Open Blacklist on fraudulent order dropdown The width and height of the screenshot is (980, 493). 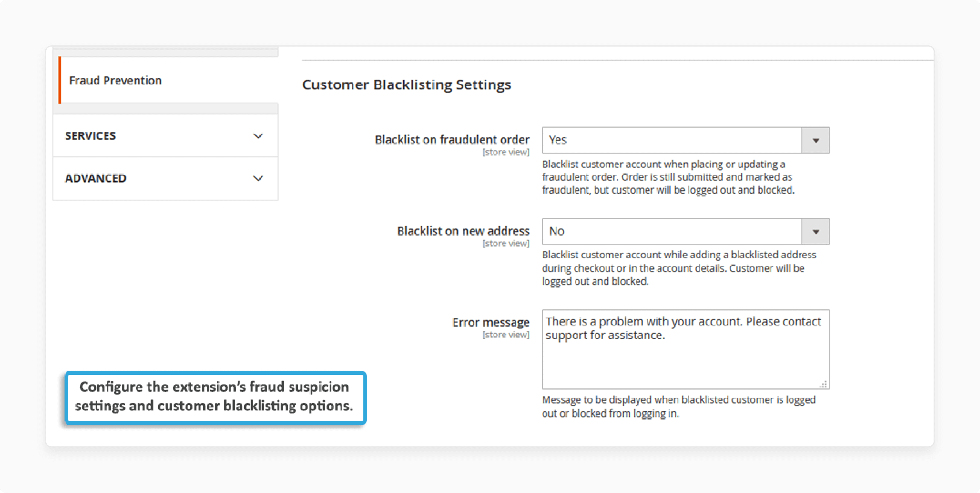(x=685, y=140)
